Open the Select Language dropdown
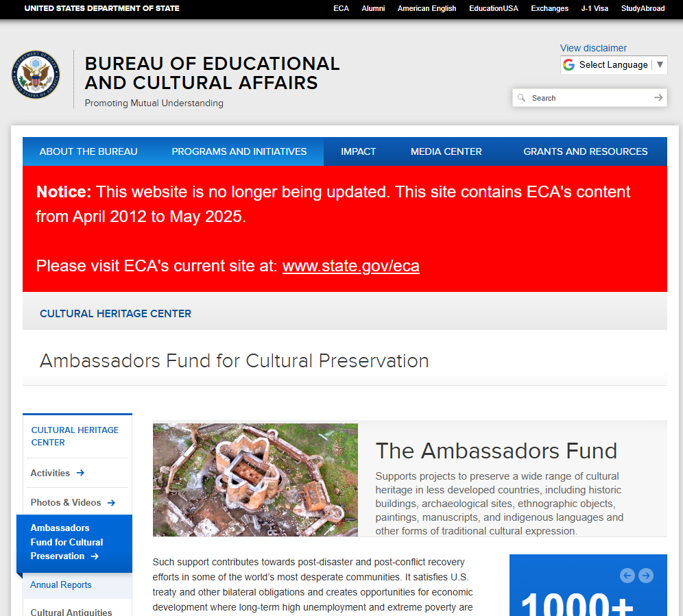 click(614, 65)
